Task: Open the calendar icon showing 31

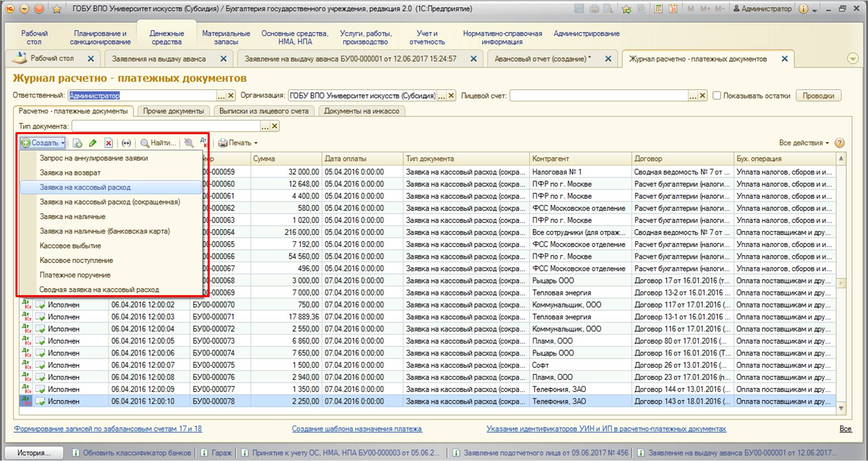Action: pos(673,9)
